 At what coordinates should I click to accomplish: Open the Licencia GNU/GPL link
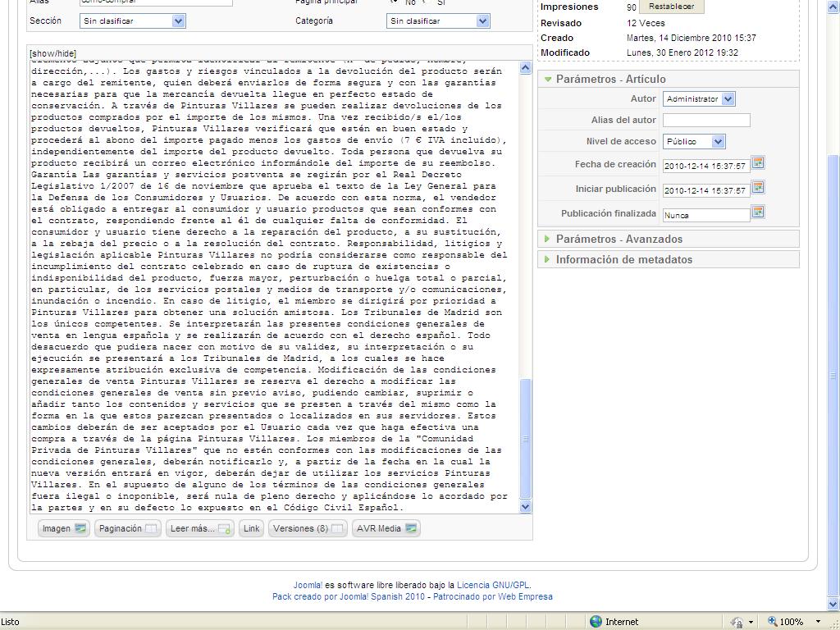click(493, 585)
